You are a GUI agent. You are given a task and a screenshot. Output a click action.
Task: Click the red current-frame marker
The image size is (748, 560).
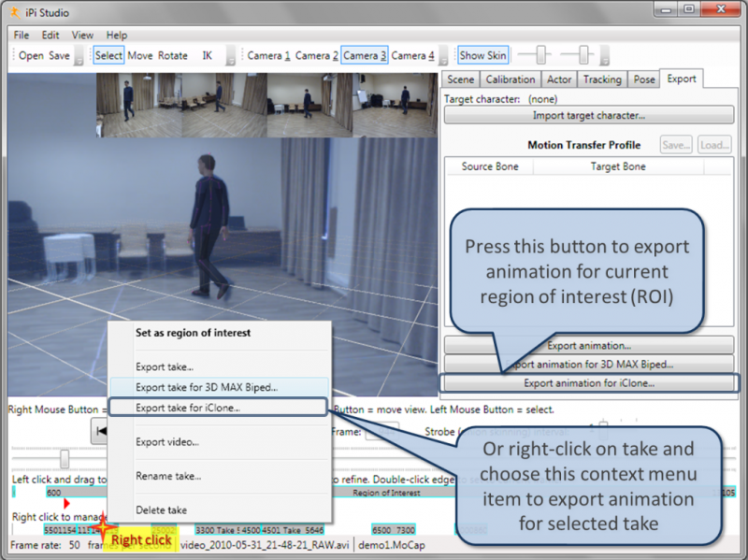pos(66,503)
